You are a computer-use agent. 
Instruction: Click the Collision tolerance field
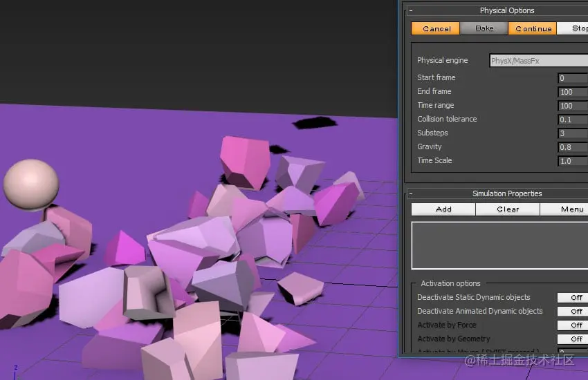573,120
